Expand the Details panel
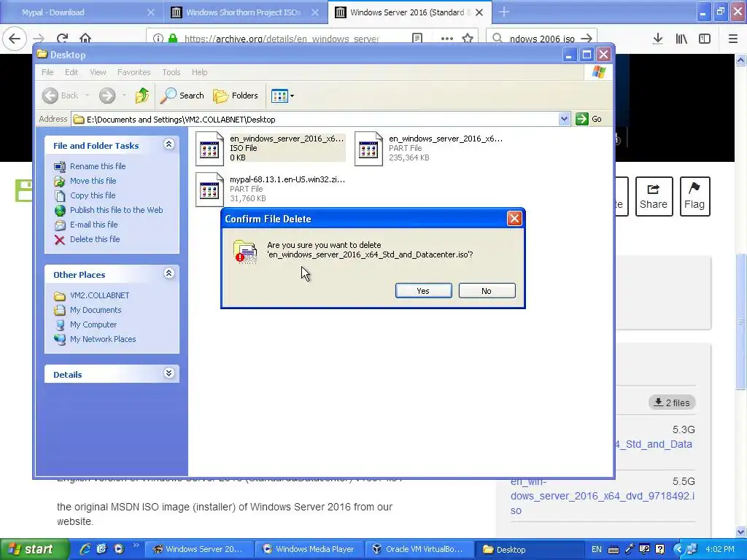 pyautogui.click(x=169, y=373)
